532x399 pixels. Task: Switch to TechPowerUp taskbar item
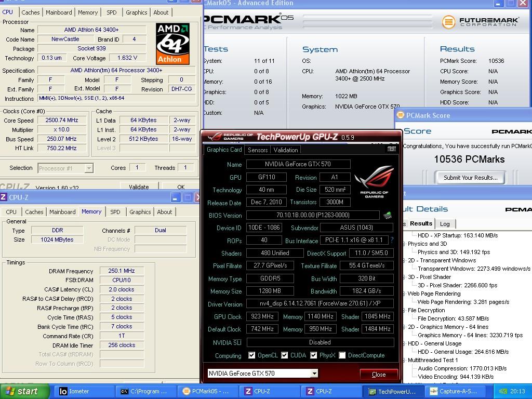394,391
